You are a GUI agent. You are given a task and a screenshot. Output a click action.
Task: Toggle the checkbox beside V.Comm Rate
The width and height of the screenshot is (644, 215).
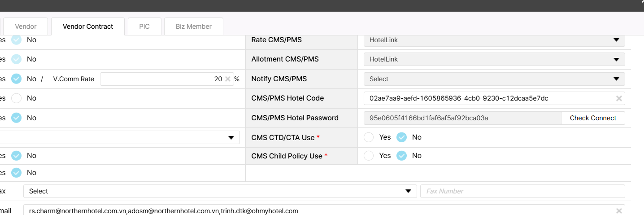tap(17, 79)
